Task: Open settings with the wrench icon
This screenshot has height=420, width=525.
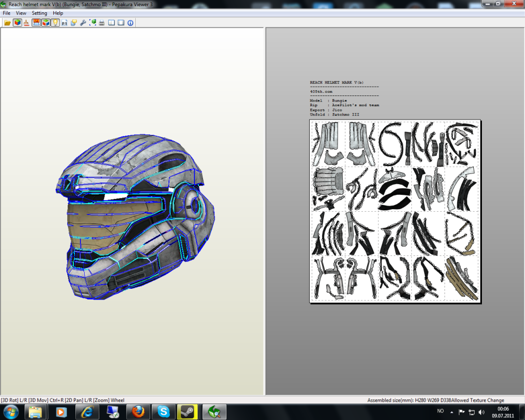Action: (83, 23)
